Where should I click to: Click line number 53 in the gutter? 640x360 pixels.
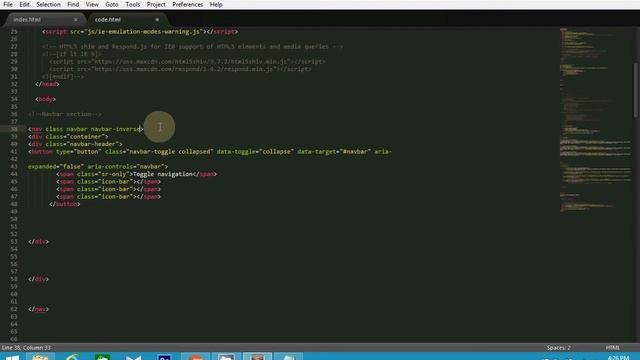click(14, 242)
